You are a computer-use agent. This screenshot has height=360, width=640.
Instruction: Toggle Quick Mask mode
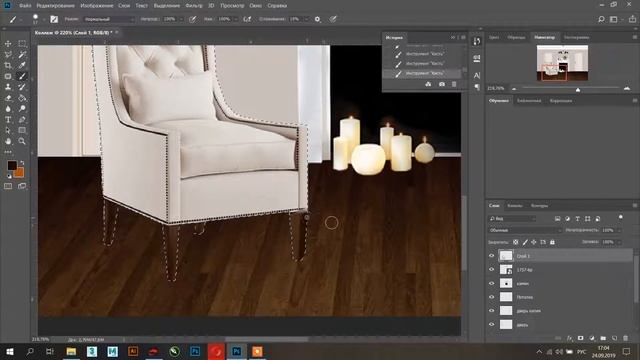8,186
